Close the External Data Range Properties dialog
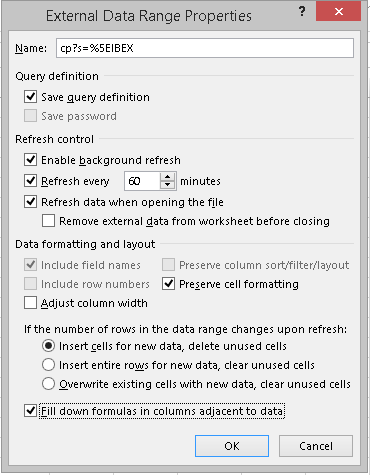This screenshot has width=370, height=475. pyautogui.click(x=338, y=12)
